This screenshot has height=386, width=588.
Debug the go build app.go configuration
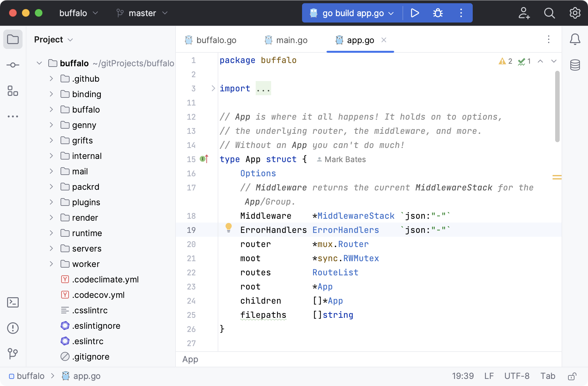point(438,13)
